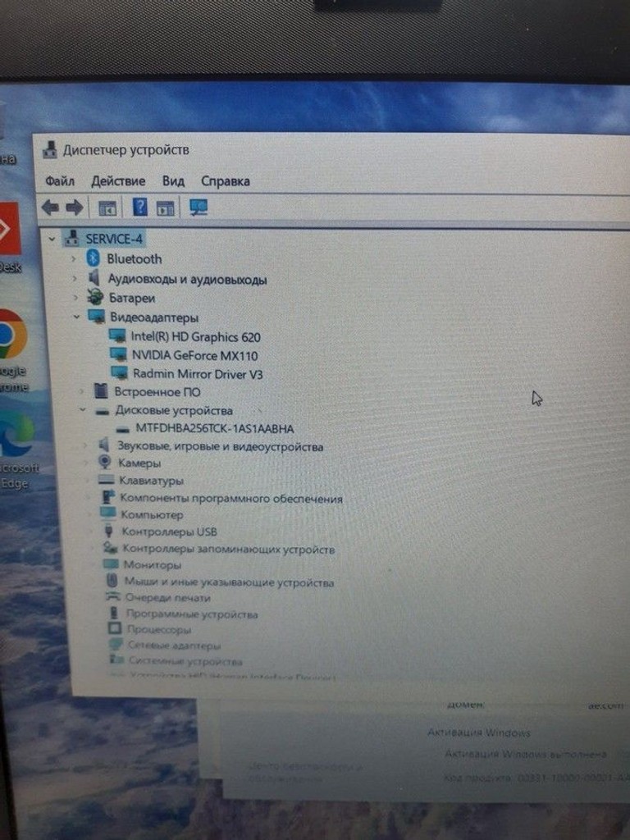Click the Back arrow toolbar icon
This screenshot has height=840, width=630.
pos(50,207)
